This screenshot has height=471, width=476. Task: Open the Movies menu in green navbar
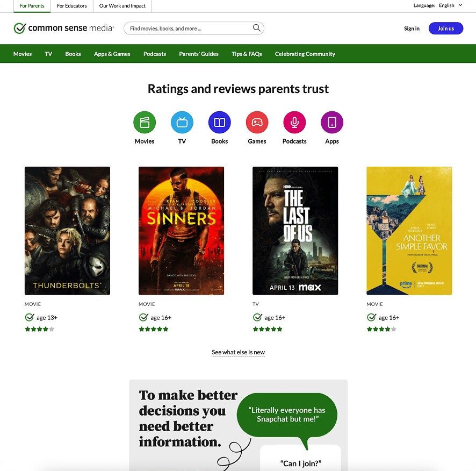23,54
